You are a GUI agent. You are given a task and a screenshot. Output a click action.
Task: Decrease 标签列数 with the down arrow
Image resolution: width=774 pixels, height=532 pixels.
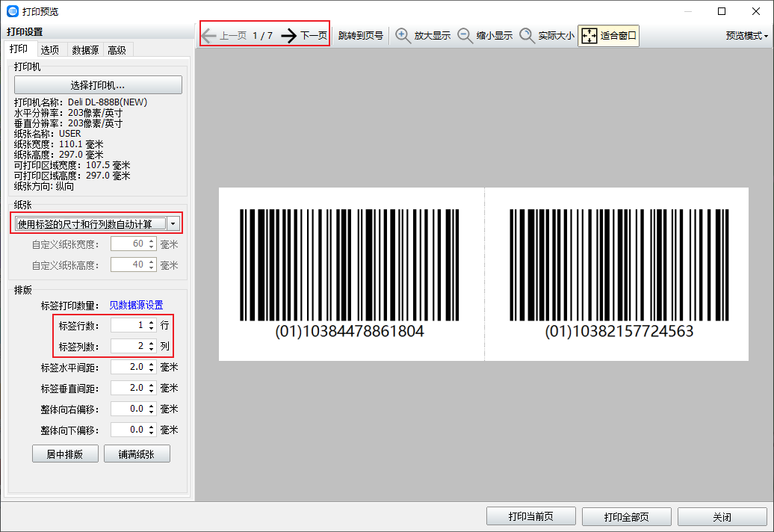(x=152, y=350)
